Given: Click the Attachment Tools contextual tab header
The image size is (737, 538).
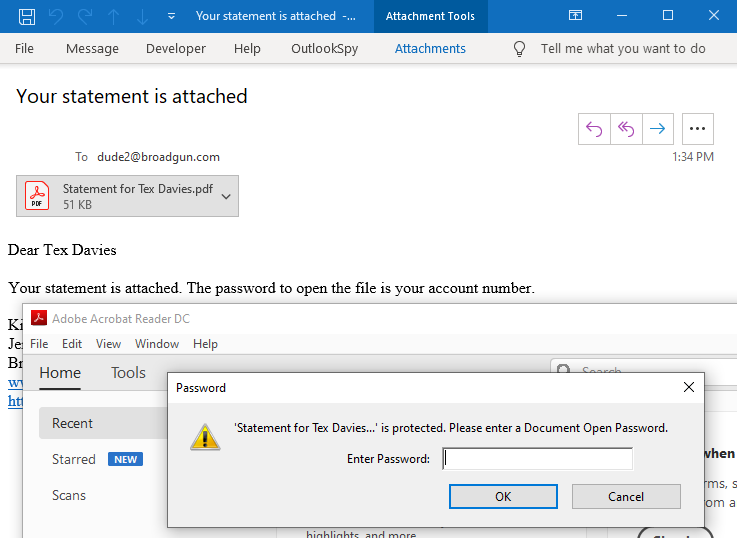Looking at the screenshot, I should (431, 16).
